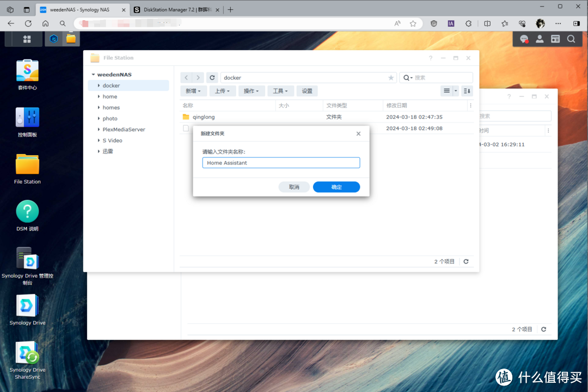Expand the docker folder tree node

tap(99, 85)
